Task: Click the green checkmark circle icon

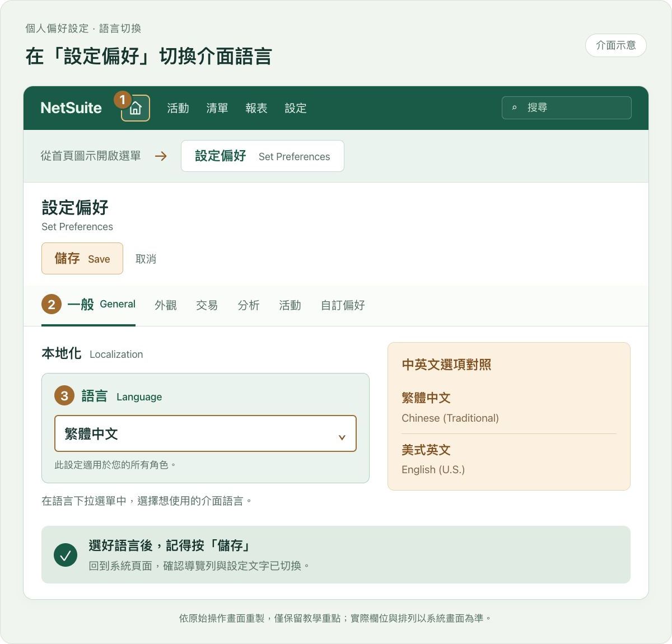Action: [x=66, y=555]
